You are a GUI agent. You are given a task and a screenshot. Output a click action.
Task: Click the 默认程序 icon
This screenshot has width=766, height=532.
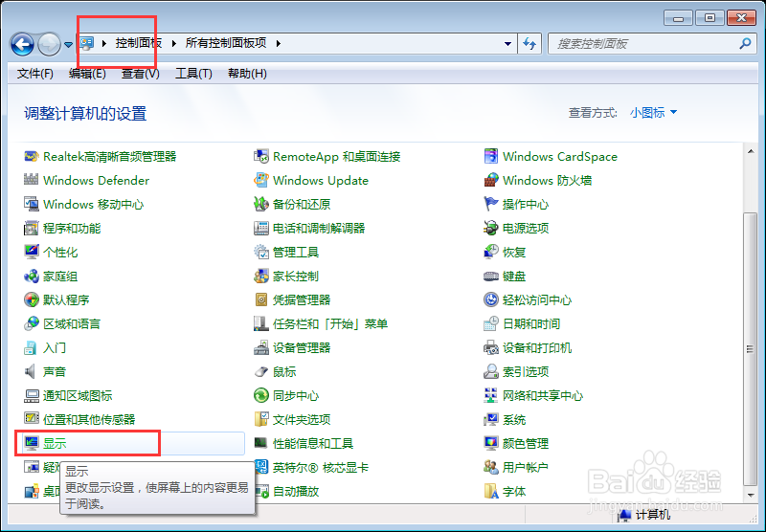pyautogui.click(x=32, y=299)
